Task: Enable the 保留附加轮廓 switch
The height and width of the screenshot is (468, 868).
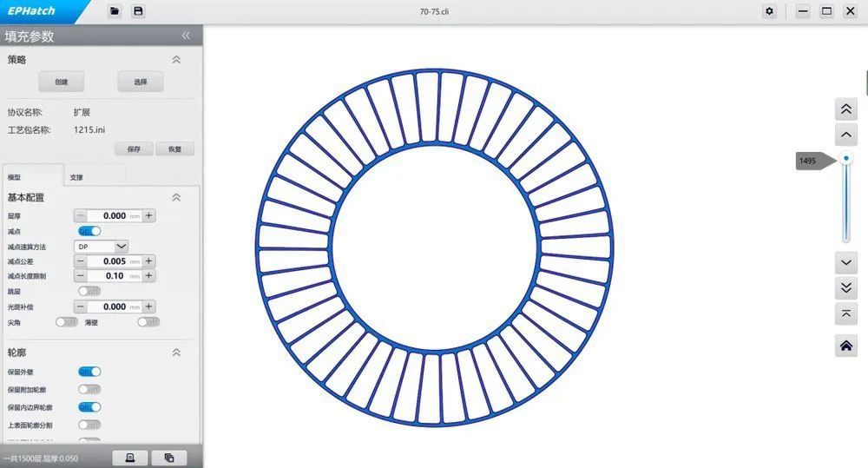Action: [89, 389]
